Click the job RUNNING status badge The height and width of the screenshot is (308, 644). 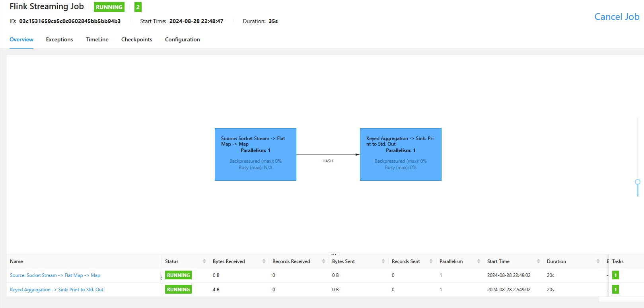pyautogui.click(x=109, y=7)
